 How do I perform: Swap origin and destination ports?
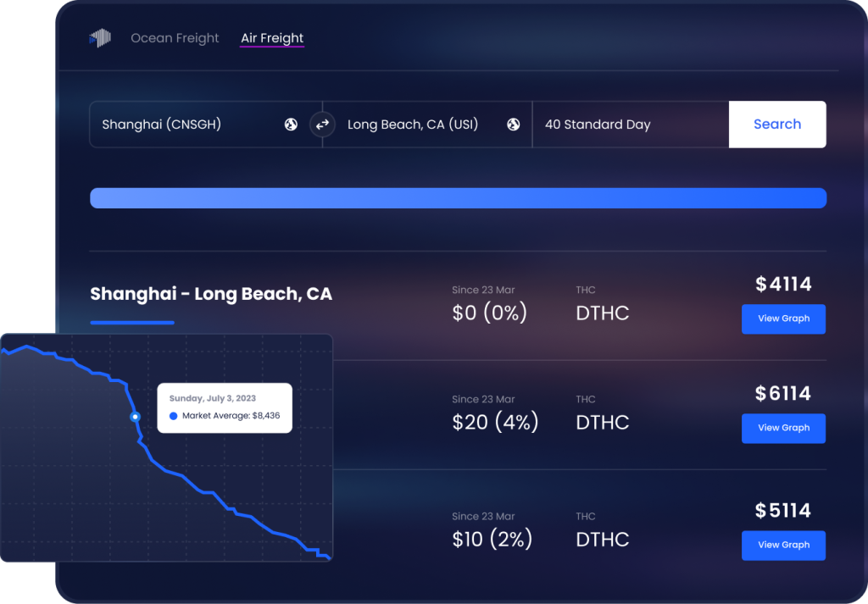click(322, 125)
